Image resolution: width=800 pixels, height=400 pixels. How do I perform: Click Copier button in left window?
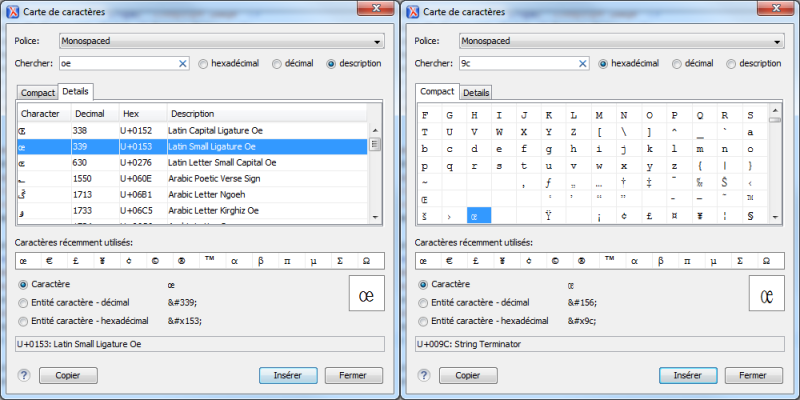(x=68, y=376)
